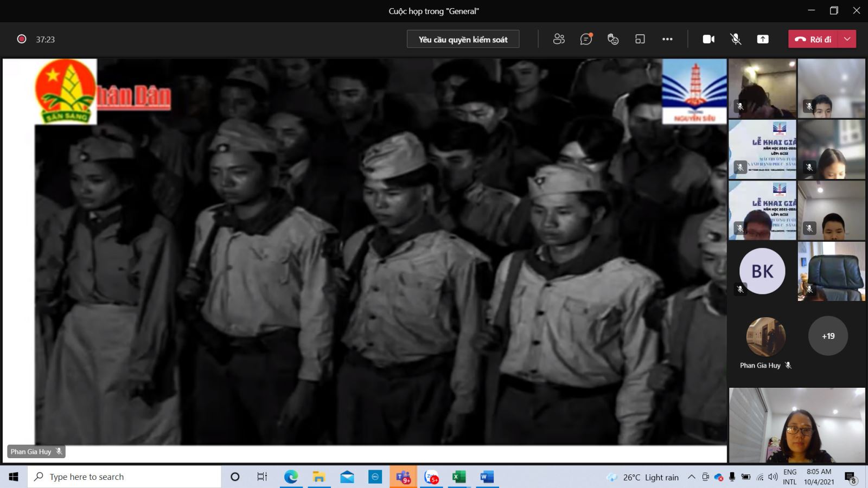
Task: Select the Phan Gia Huy participant avatar
Action: coord(765,337)
